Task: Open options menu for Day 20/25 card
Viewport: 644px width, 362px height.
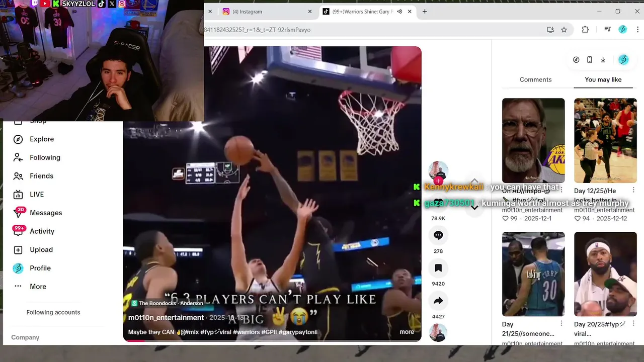Action: [633, 324]
